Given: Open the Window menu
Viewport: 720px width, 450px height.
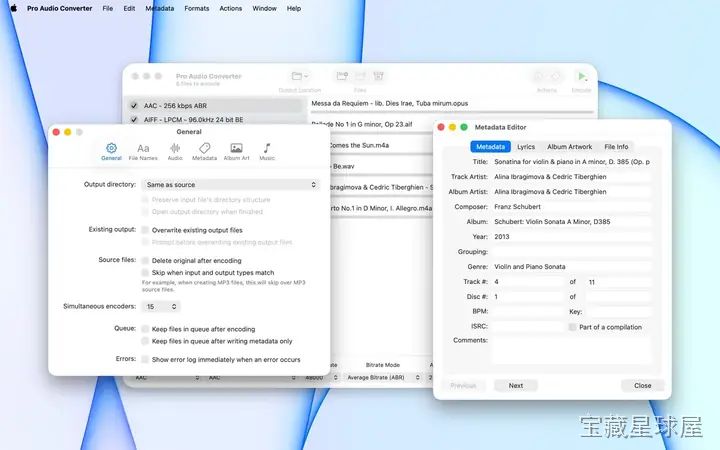Looking at the screenshot, I should click(264, 8).
